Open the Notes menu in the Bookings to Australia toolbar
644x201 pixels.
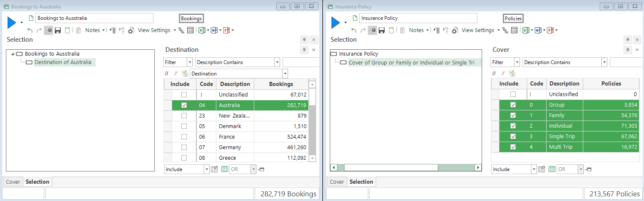coord(94,30)
